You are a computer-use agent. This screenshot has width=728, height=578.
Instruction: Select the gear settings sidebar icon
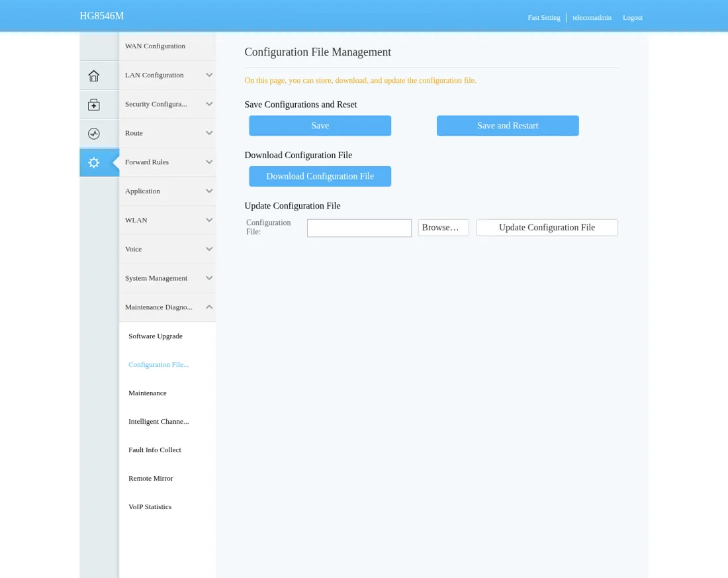point(94,163)
